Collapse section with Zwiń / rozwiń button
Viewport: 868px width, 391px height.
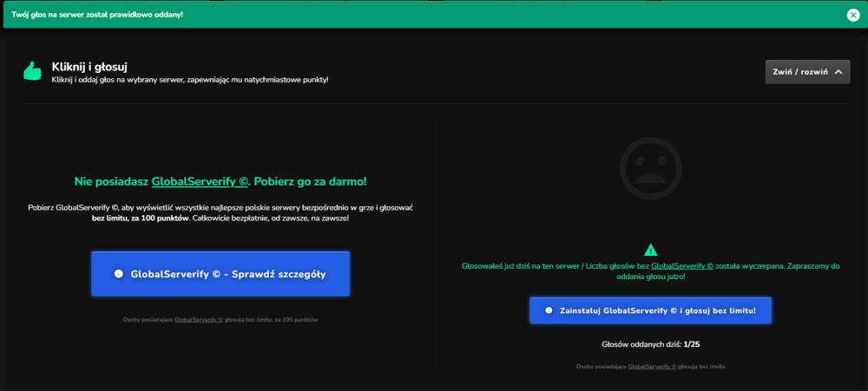[807, 72]
